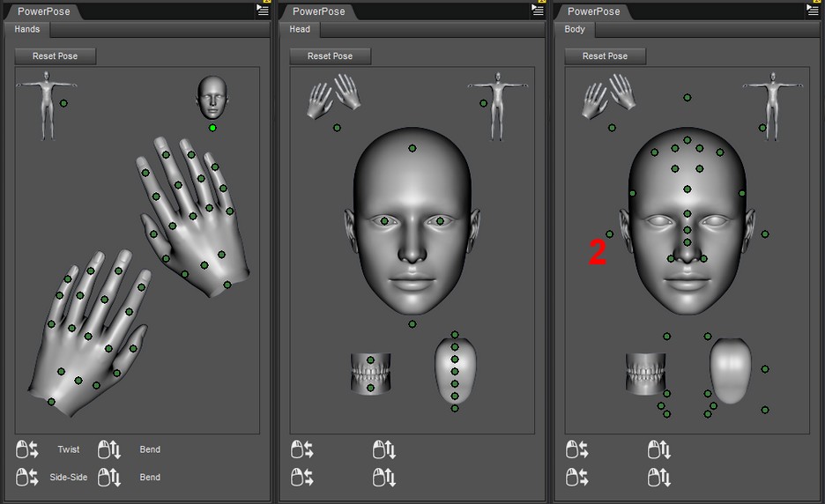This screenshot has width=825, height=504.
Task: Open the Body template tab
Action: point(575,29)
